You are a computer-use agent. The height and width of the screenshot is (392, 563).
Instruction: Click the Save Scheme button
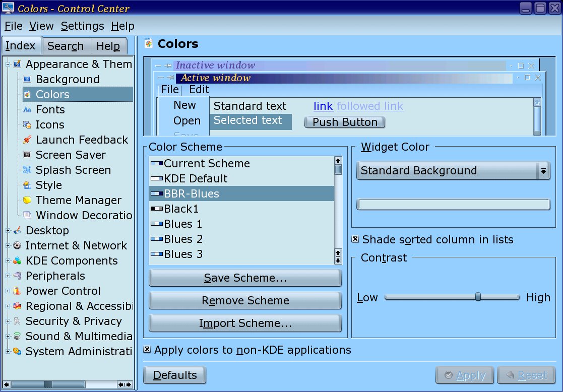pos(245,278)
